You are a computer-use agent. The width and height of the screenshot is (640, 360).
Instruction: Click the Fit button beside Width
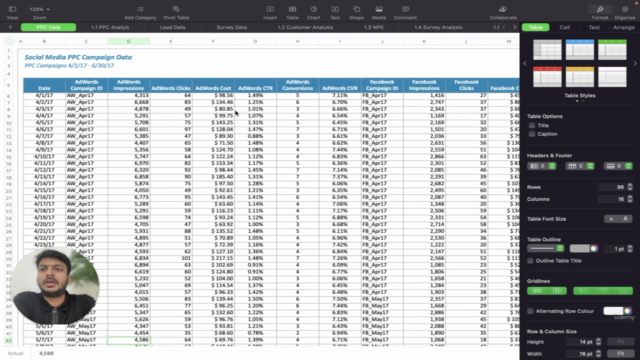tap(620, 353)
